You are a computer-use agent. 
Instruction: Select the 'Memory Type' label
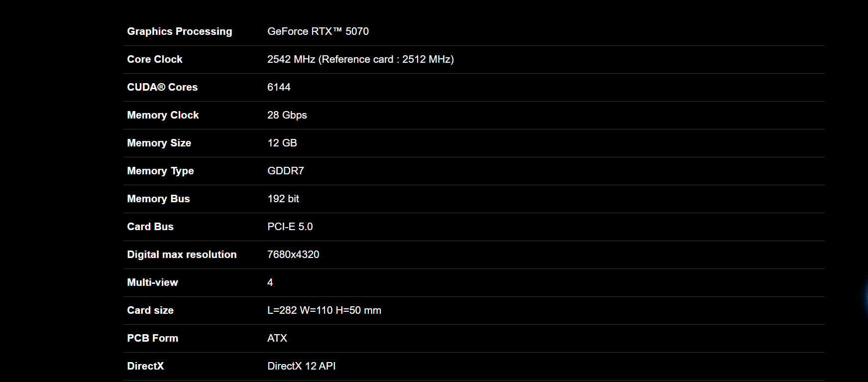point(160,171)
